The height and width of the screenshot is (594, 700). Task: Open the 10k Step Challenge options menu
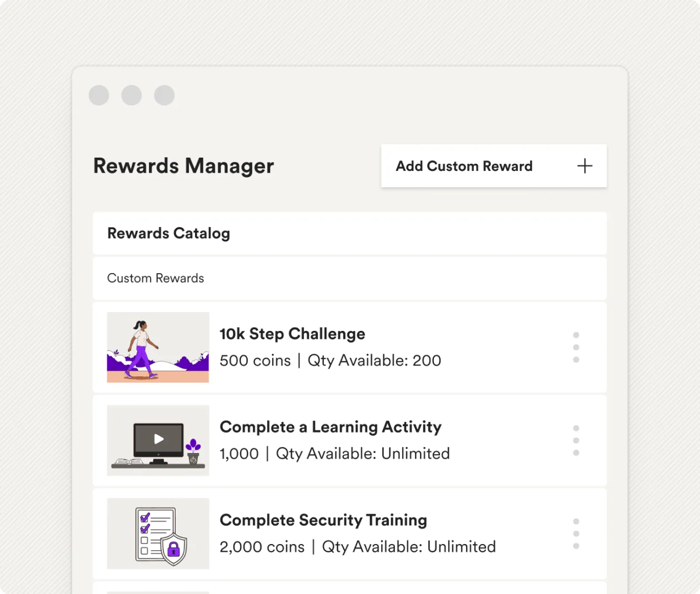pos(576,348)
